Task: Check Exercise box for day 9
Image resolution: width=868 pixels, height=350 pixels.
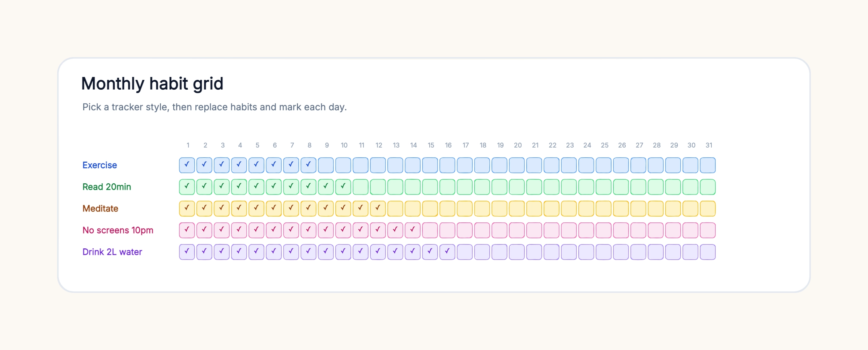Action: click(326, 165)
